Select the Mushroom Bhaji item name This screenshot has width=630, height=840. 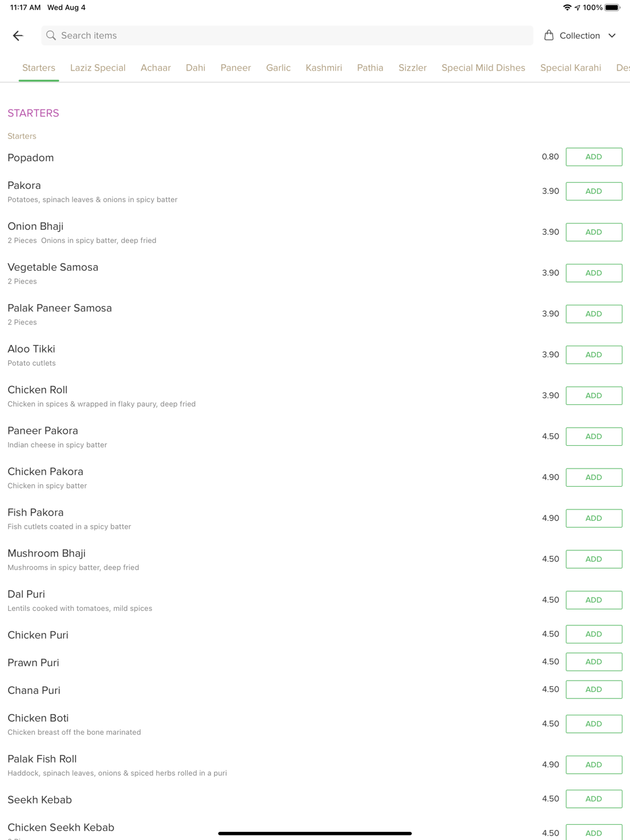(47, 553)
